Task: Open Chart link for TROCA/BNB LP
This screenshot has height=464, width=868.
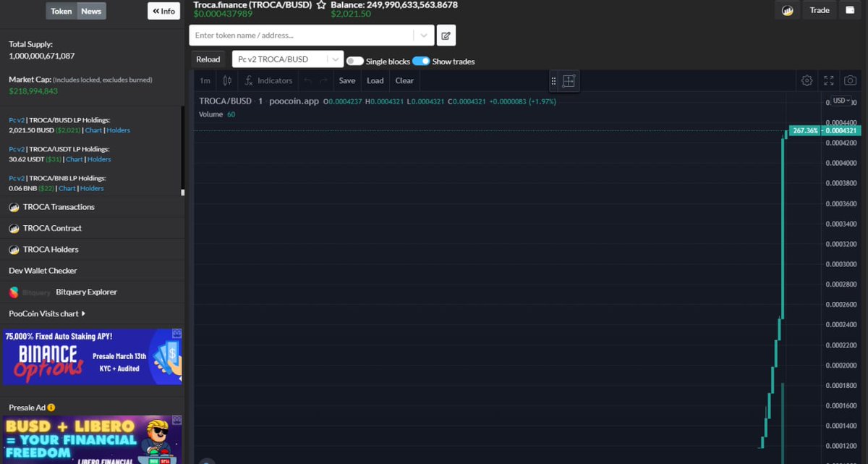Action: 67,188
